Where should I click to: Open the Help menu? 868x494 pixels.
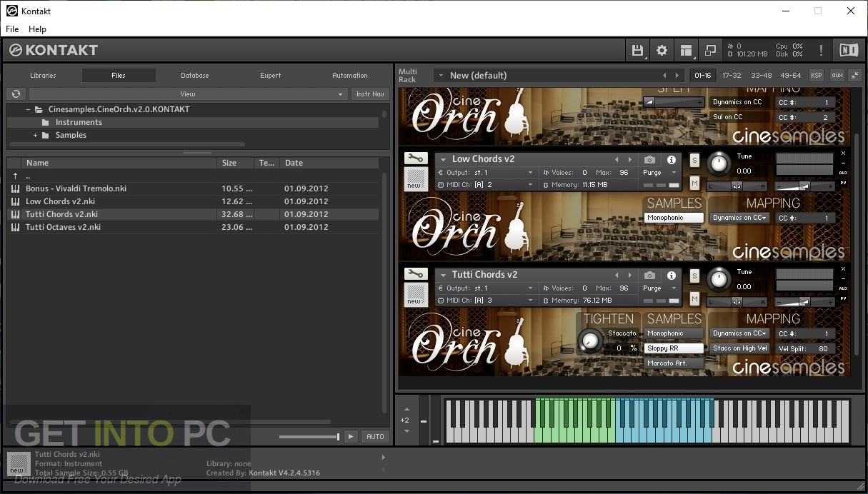[37, 29]
